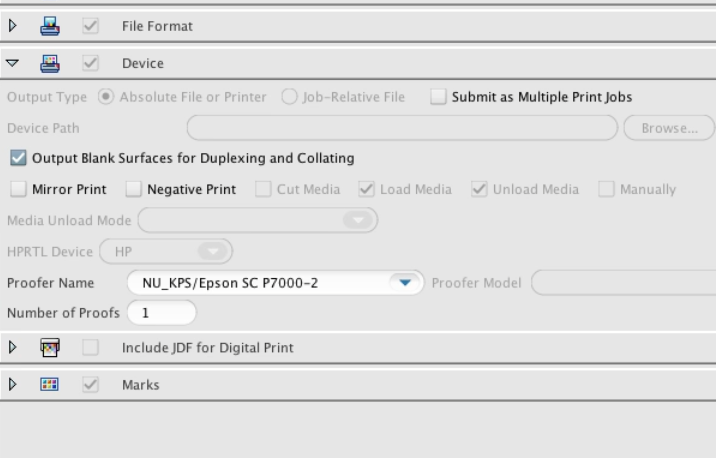Expand the Include JDF for Digital Print section
Viewport: 716px width, 458px height.
point(13,347)
